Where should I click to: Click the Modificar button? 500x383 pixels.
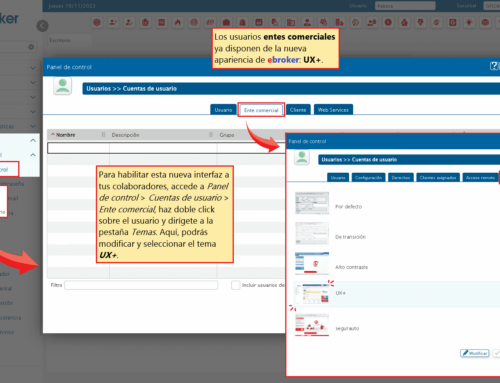[x=475, y=353]
